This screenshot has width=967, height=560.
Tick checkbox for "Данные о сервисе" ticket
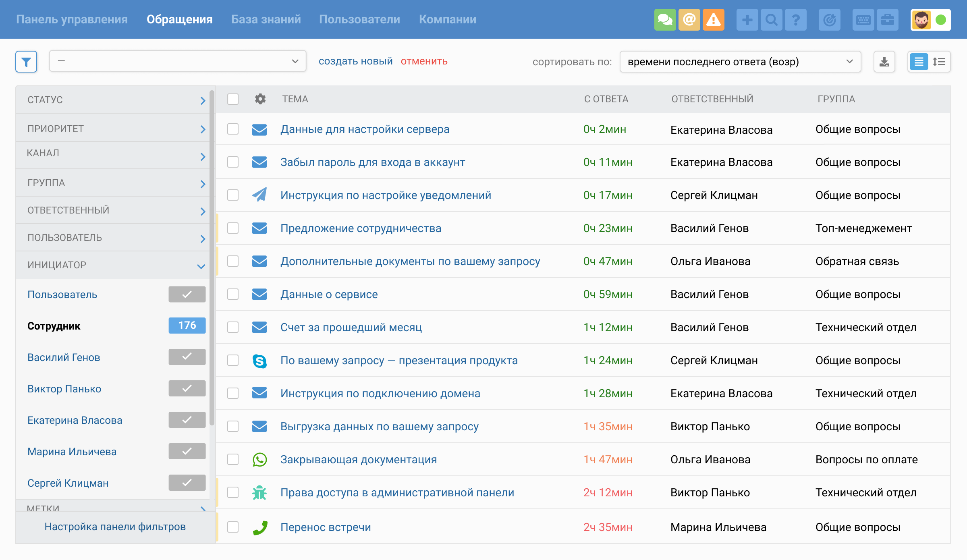point(233,295)
